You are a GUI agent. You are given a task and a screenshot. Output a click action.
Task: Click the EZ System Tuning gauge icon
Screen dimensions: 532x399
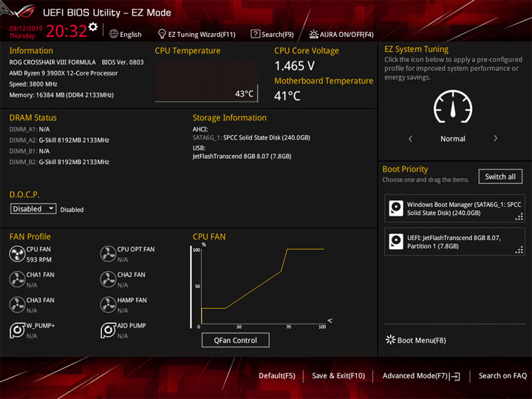(453, 106)
